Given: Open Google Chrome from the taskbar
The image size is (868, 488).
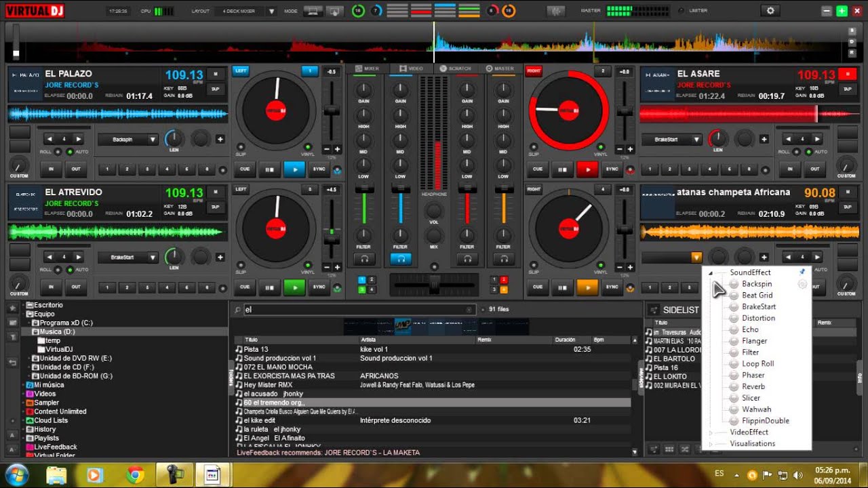Looking at the screenshot, I should (135, 474).
